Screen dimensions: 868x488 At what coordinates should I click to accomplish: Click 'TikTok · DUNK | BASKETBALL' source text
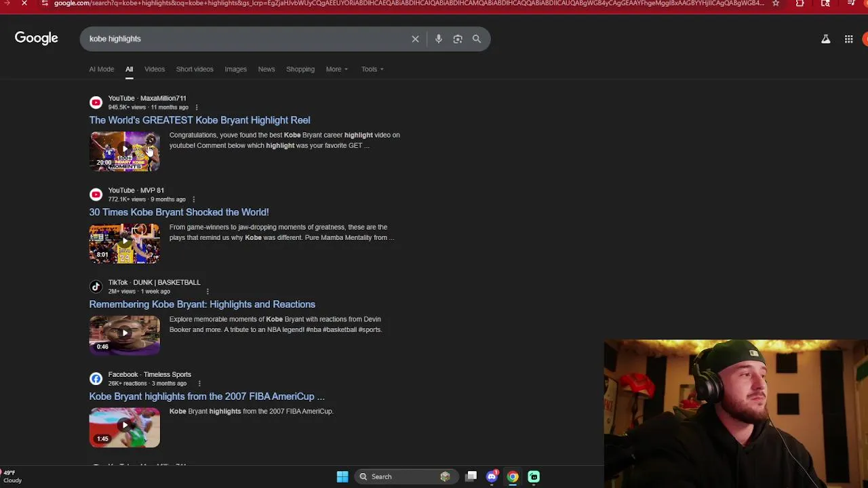pyautogui.click(x=154, y=283)
